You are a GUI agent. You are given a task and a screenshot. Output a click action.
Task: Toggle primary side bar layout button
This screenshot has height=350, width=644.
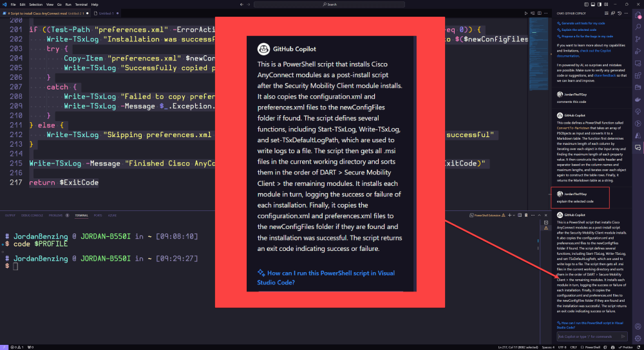pos(586,5)
